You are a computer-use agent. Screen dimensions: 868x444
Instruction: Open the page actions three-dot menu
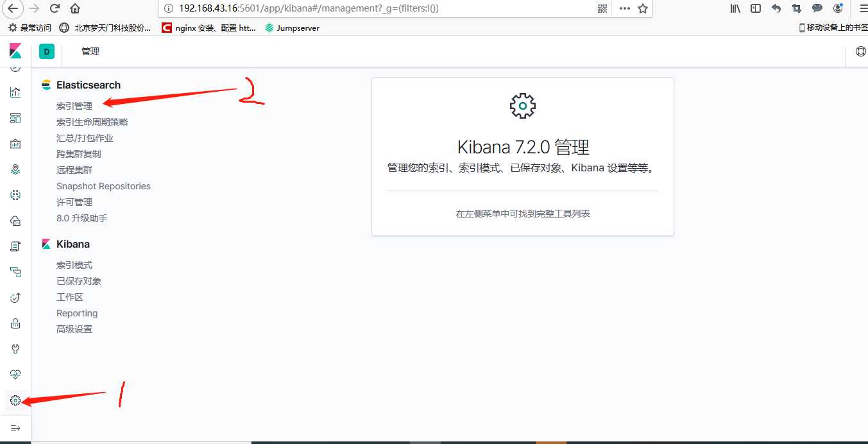[624, 8]
